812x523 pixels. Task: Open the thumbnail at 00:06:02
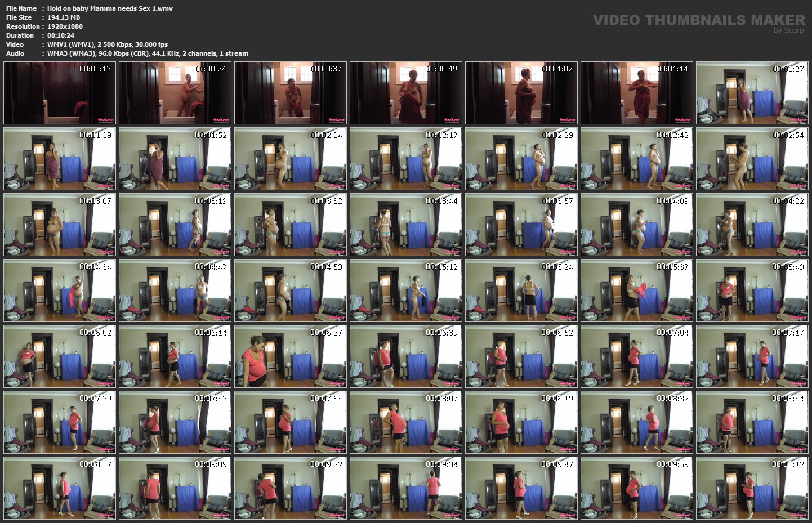(x=60, y=356)
